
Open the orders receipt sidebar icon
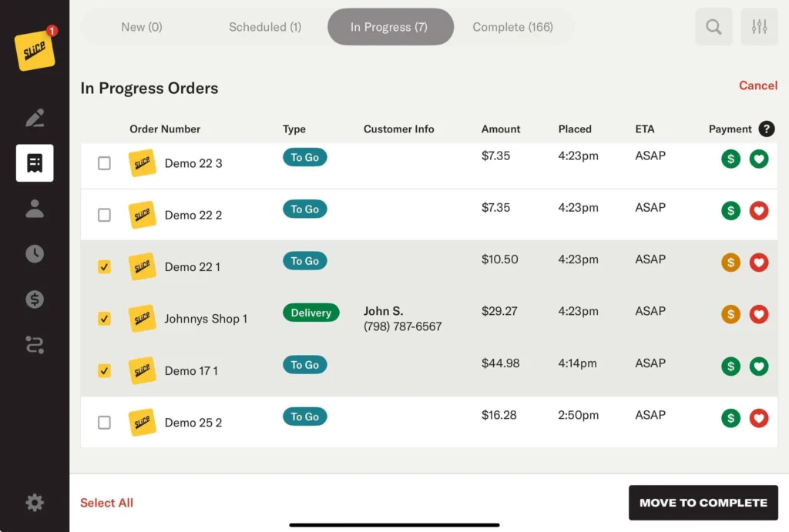click(x=35, y=163)
